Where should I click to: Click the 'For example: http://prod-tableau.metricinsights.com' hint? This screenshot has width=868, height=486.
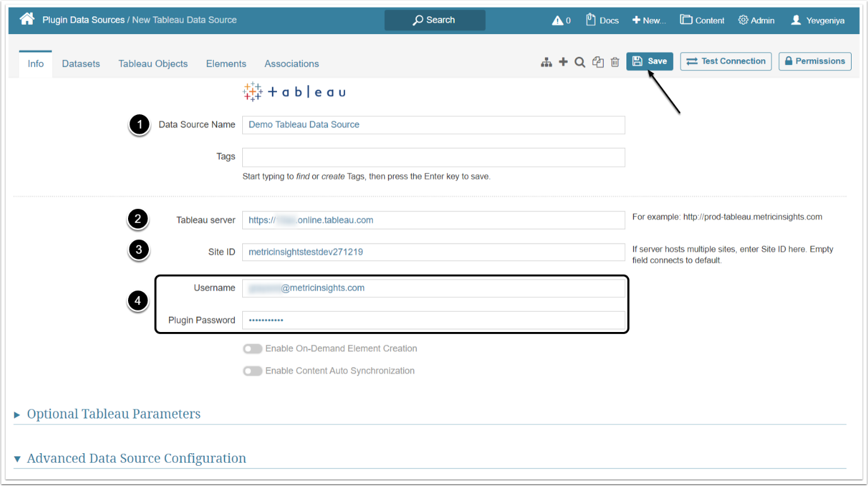coord(727,217)
